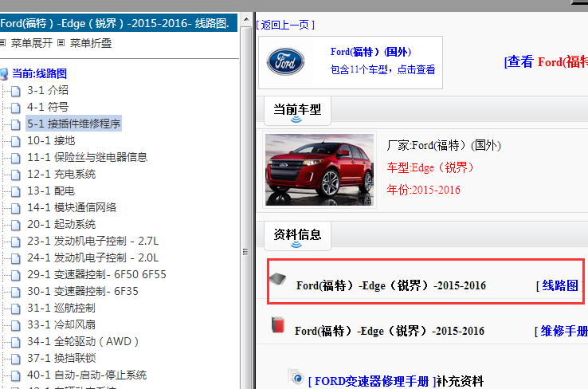
Task: Click the page icon beside 33-1 冷却风扇
Action: [x=15, y=325]
